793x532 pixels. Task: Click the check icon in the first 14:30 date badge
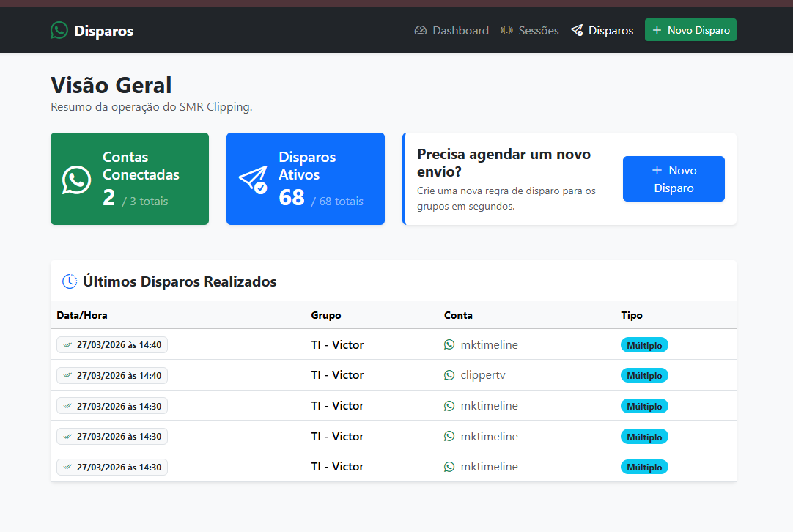67,406
